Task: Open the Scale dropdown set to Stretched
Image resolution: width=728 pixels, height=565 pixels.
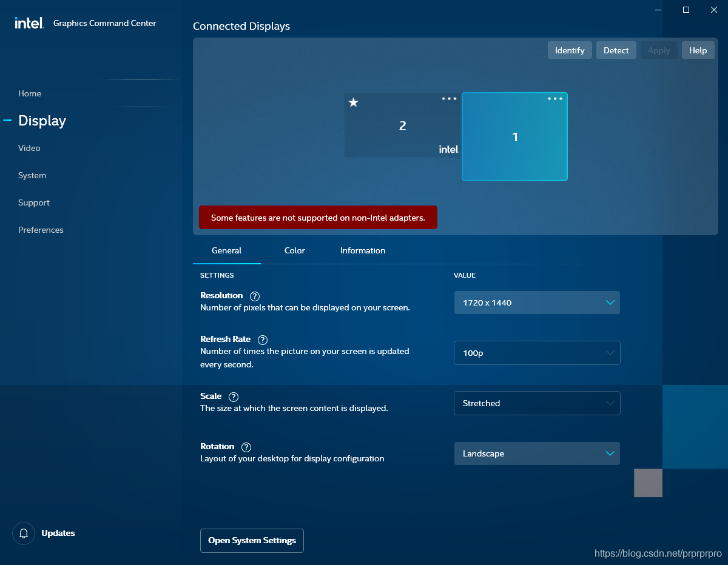Action: point(537,403)
